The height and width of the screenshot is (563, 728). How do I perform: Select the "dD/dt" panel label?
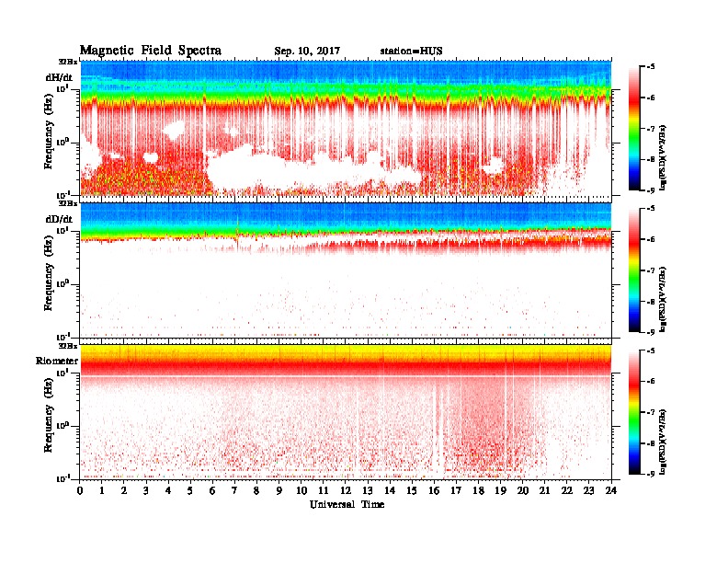pyautogui.click(x=59, y=219)
